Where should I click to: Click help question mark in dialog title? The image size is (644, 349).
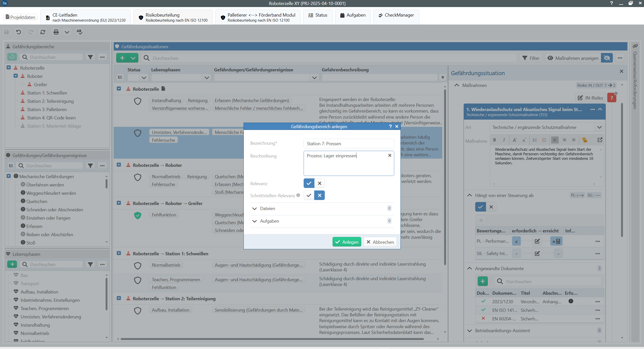(390, 126)
